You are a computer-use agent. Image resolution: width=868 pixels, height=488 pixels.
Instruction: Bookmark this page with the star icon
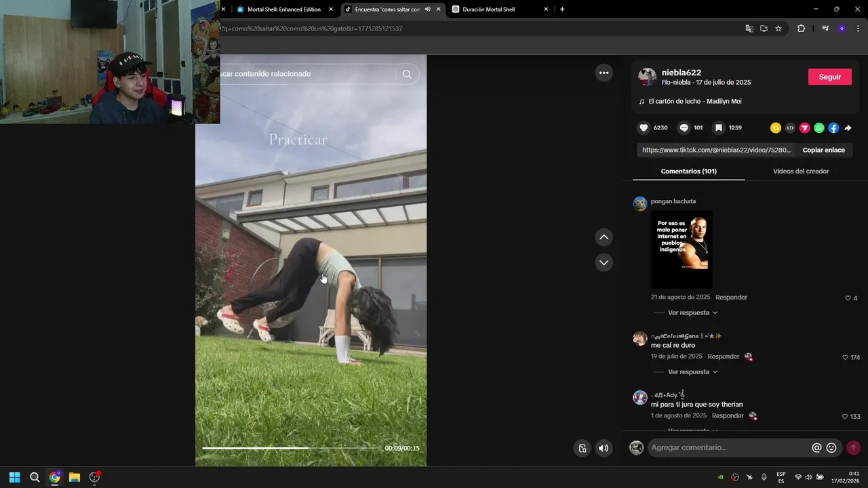point(778,28)
